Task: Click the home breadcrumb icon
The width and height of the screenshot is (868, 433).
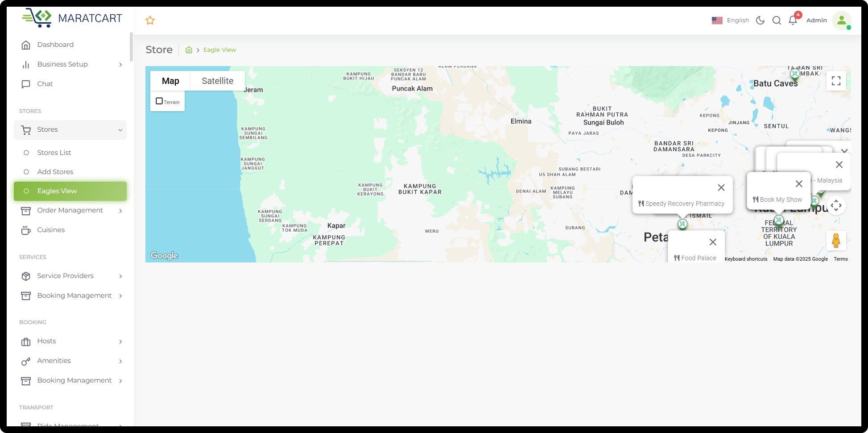Action: click(x=189, y=50)
